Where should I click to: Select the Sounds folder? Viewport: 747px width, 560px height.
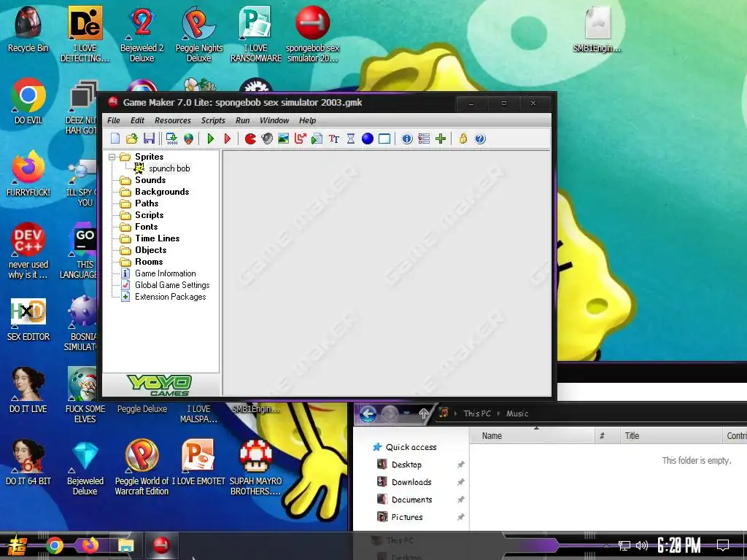pyautogui.click(x=150, y=180)
